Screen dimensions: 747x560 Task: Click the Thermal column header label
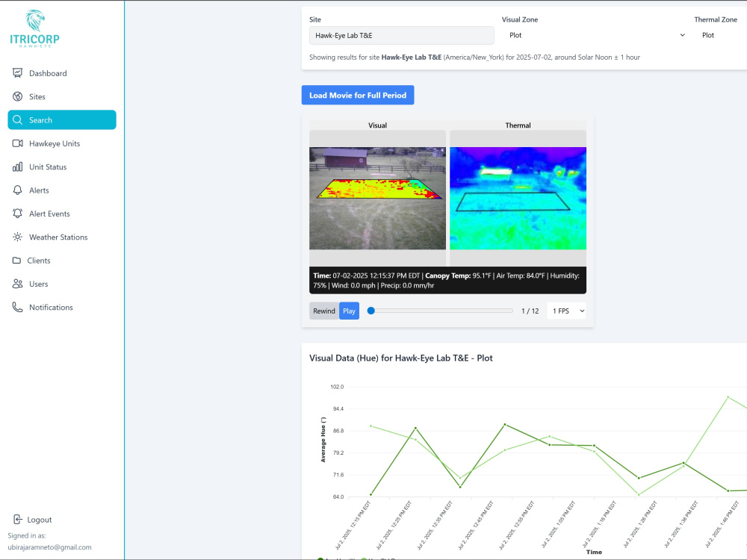tap(518, 125)
